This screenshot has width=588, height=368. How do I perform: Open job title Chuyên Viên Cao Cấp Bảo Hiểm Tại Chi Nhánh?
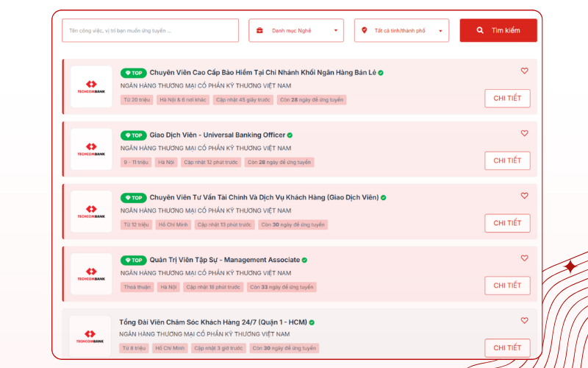click(262, 72)
